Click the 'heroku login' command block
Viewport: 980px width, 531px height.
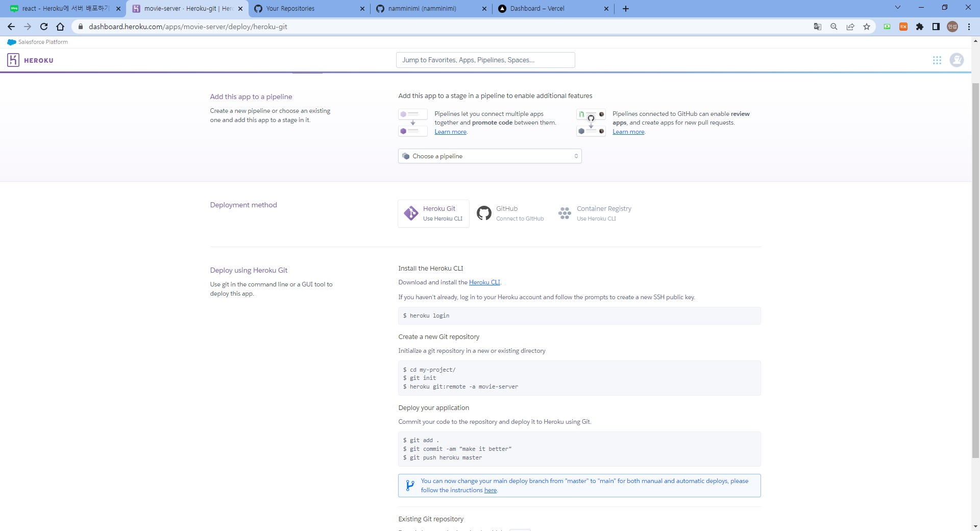tap(579, 316)
